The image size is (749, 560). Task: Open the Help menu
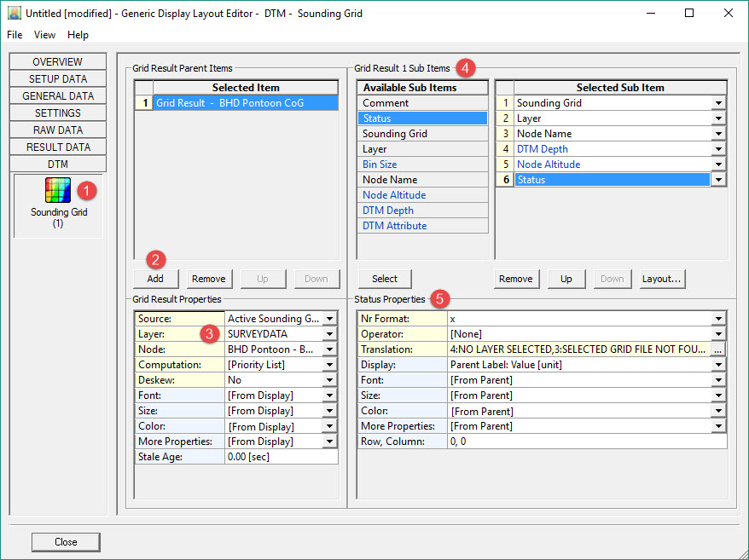tap(78, 35)
